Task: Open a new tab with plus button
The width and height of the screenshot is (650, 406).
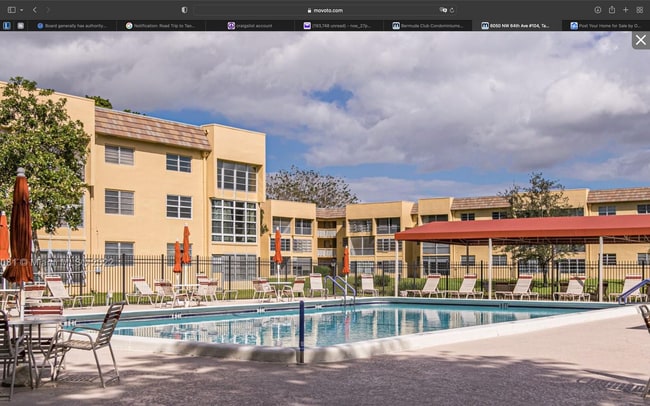Action: 626,10
